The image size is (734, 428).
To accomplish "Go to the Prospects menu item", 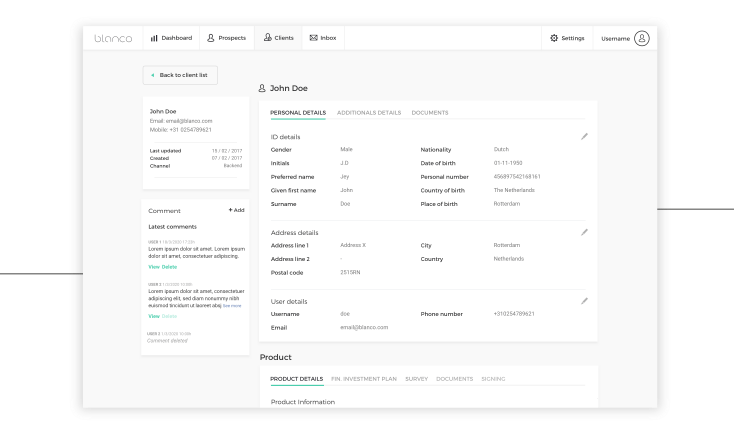I will pos(227,38).
